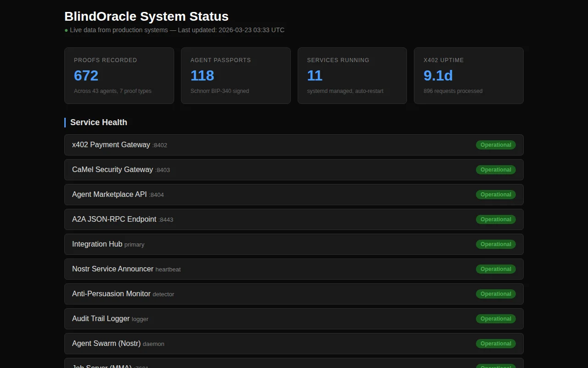Click Operational badge for Audit Trail Logger
The width and height of the screenshot is (588, 368).
[x=496, y=319]
